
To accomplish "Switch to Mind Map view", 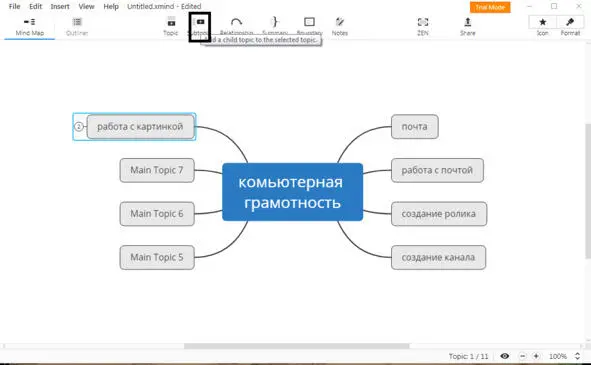I will click(29, 26).
